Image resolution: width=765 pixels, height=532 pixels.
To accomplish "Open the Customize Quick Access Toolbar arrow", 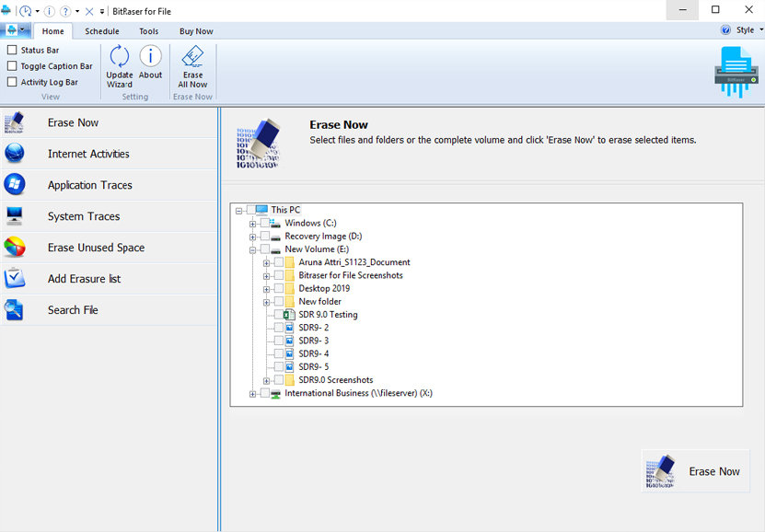I will 102,11.
